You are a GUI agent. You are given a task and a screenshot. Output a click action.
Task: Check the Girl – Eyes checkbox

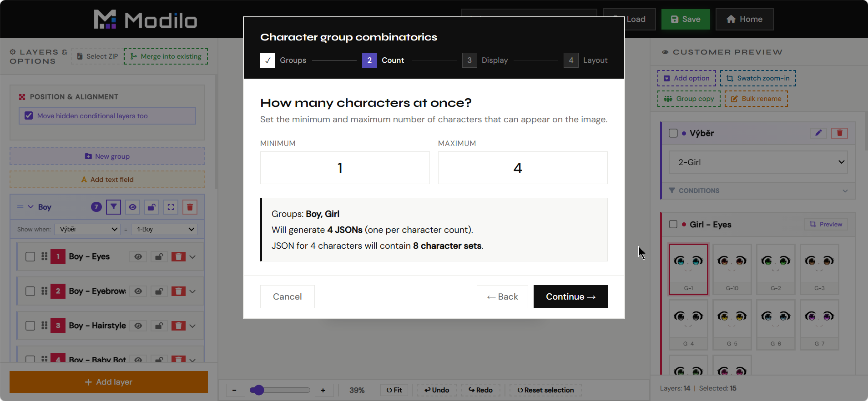point(673,224)
